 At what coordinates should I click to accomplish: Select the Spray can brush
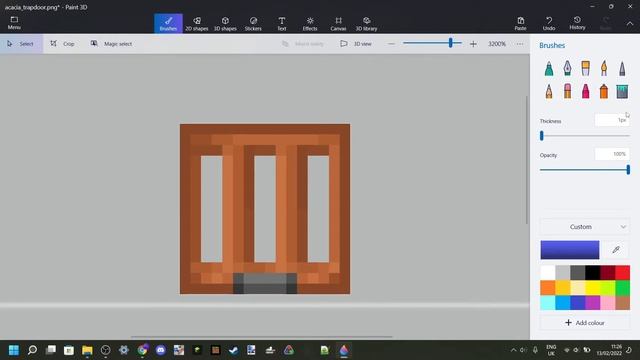604,91
